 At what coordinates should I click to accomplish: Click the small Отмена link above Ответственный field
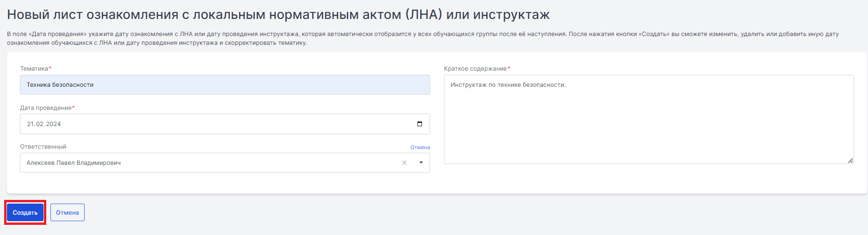420,147
